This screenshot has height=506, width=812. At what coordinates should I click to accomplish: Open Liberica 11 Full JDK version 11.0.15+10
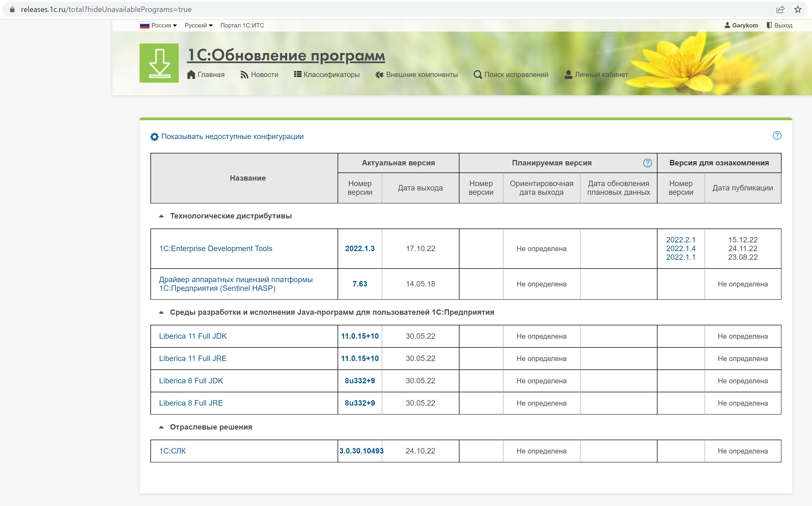click(x=360, y=336)
